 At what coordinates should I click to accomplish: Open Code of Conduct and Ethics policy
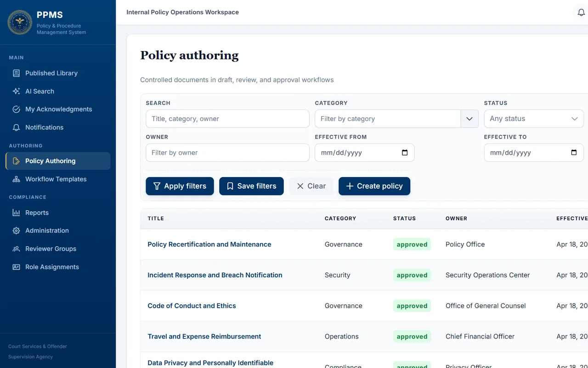coord(192,306)
